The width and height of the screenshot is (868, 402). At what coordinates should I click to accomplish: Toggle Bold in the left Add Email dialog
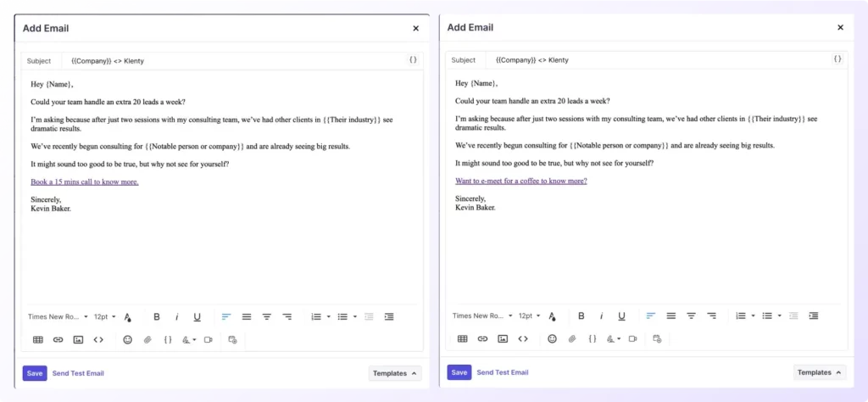click(x=157, y=316)
